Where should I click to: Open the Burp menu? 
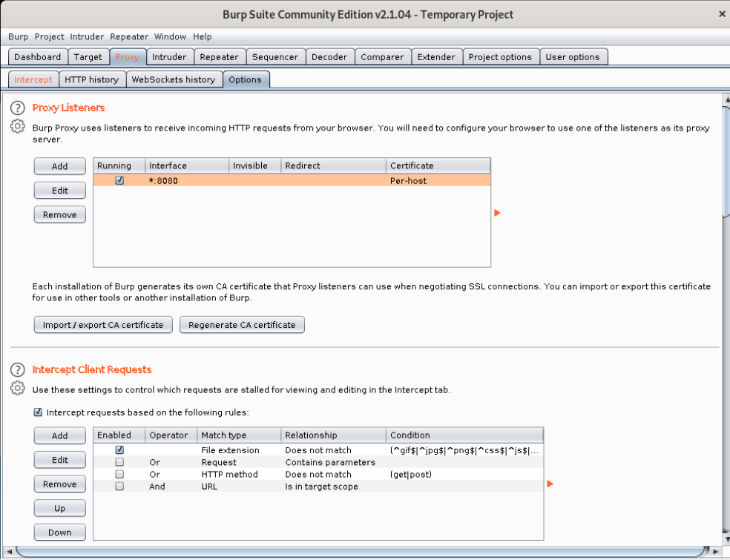18,37
